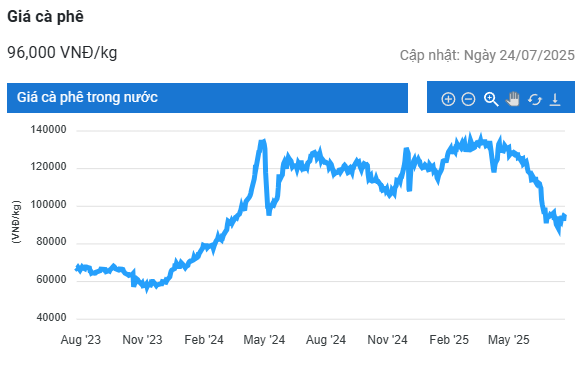Click the Feb '25 x-axis label
Screen dimensions: 585x365
[449, 340]
